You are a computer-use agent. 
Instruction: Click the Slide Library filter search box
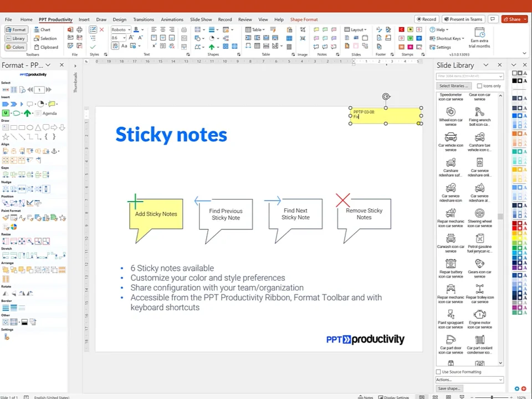pos(469,76)
